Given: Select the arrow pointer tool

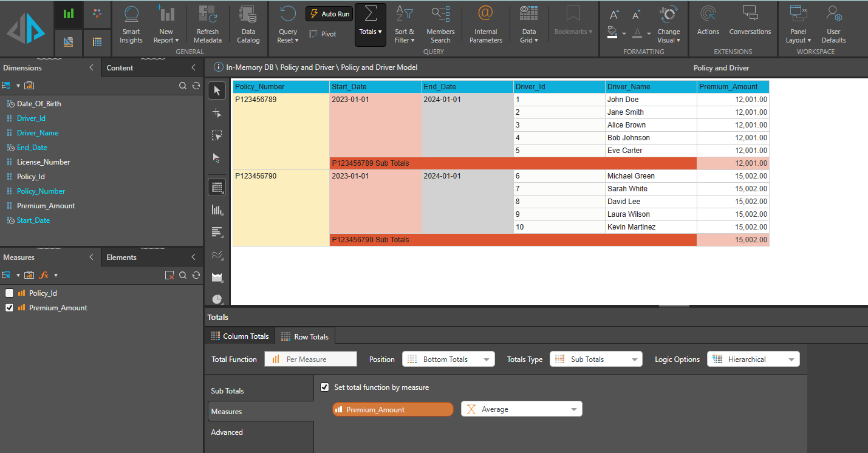Looking at the screenshot, I should (217, 90).
